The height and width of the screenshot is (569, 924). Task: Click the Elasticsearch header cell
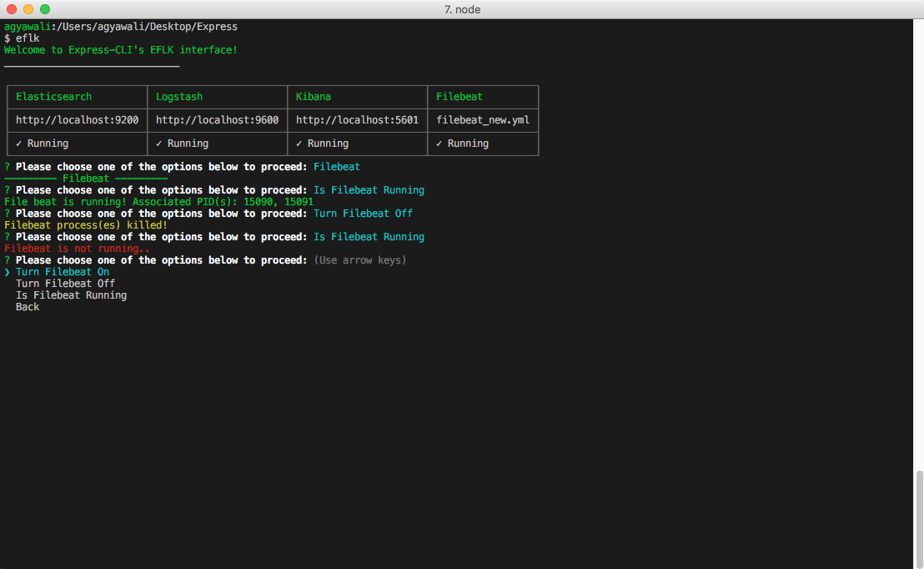[x=78, y=97]
